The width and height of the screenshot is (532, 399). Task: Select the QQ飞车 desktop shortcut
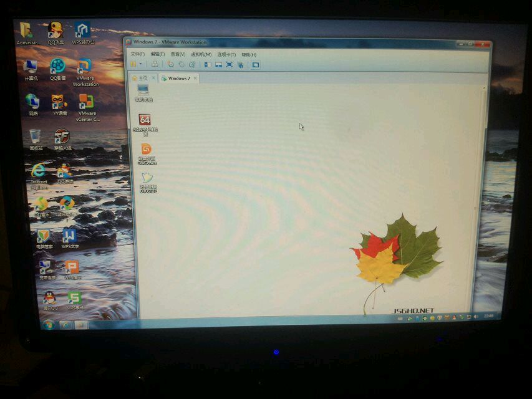(56, 34)
